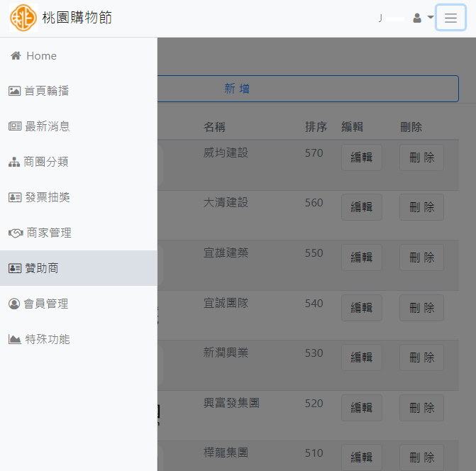This screenshot has height=471, width=476.
Task: Click the 首頁輪播 image icon
Action: [14, 91]
